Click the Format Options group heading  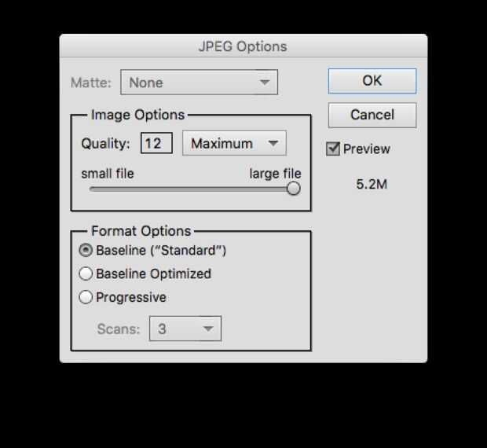click(x=141, y=231)
